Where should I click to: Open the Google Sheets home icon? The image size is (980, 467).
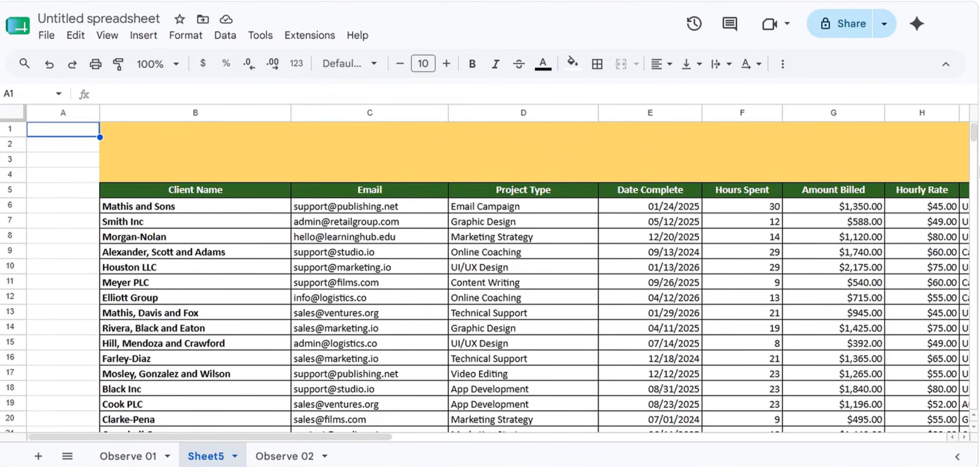point(17,26)
